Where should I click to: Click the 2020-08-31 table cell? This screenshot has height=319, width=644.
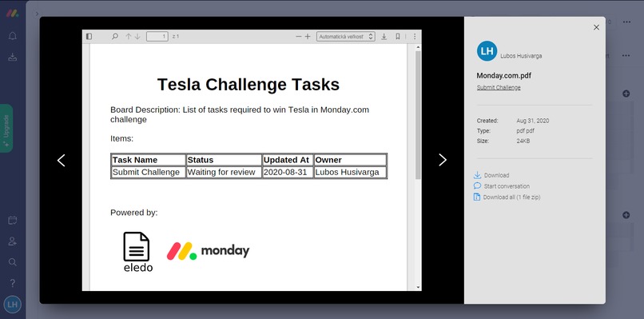coord(288,172)
